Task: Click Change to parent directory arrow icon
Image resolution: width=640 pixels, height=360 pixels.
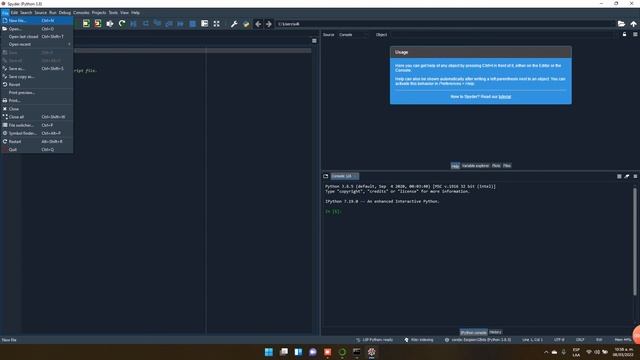Action: pos(633,24)
